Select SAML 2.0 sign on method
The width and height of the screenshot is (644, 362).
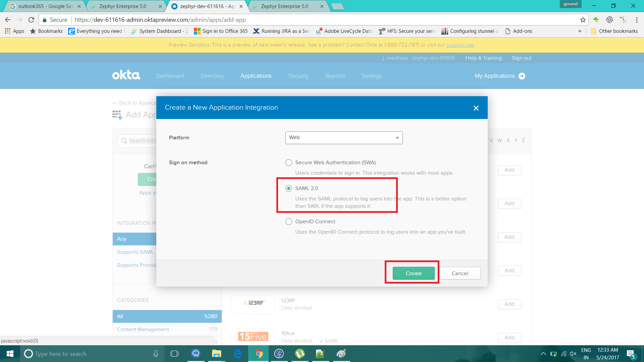coord(288,188)
